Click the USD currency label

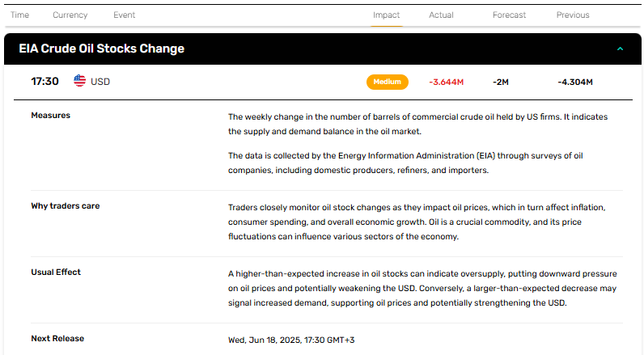click(100, 82)
